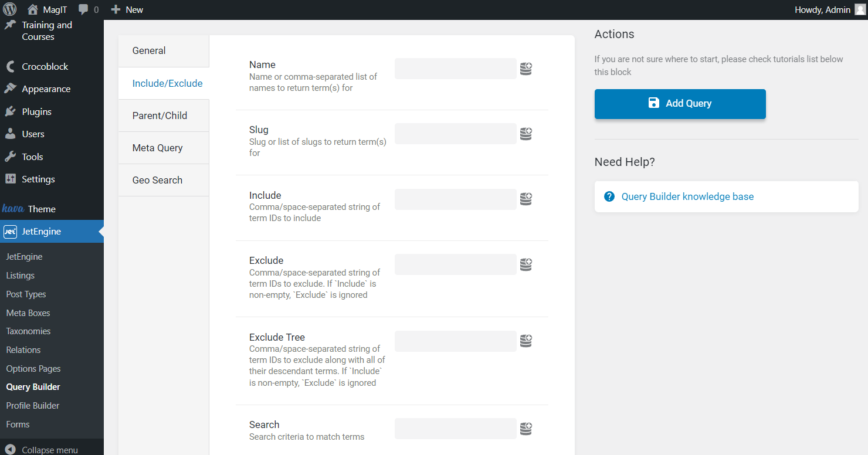Click the Training and Courses pin icon
This screenshot has width=868, height=455.
click(x=10, y=25)
